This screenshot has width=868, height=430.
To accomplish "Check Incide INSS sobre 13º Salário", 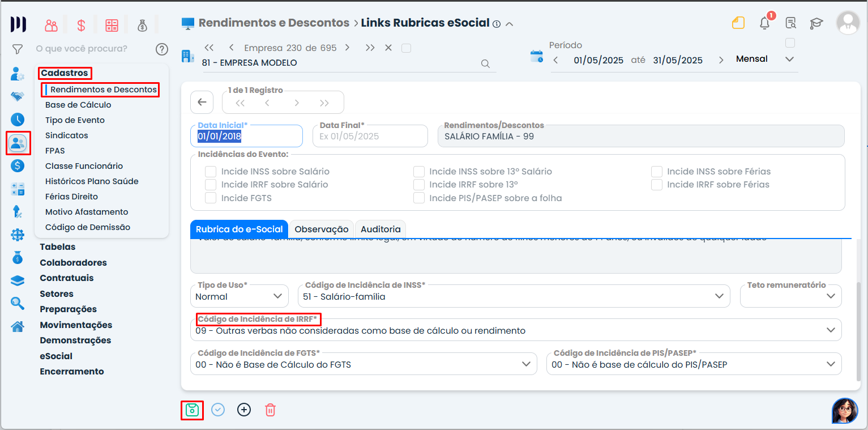I will click(x=419, y=171).
